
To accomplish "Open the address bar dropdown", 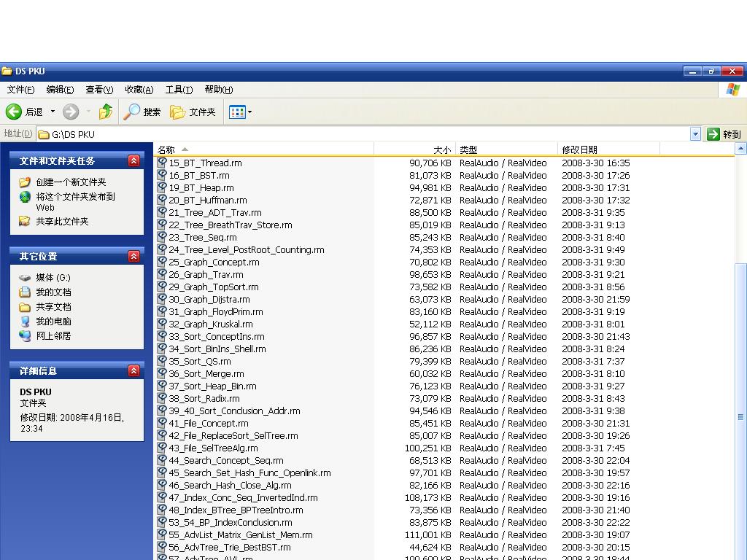I will tap(695, 134).
